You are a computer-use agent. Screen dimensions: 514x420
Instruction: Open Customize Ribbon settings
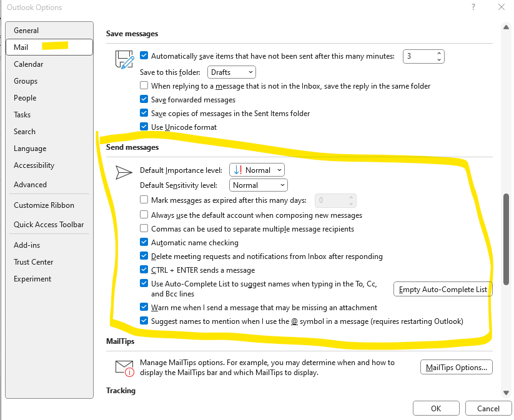point(49,205)
